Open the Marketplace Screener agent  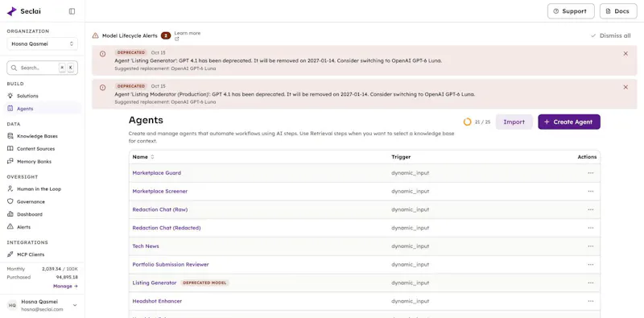coord(159,192)
